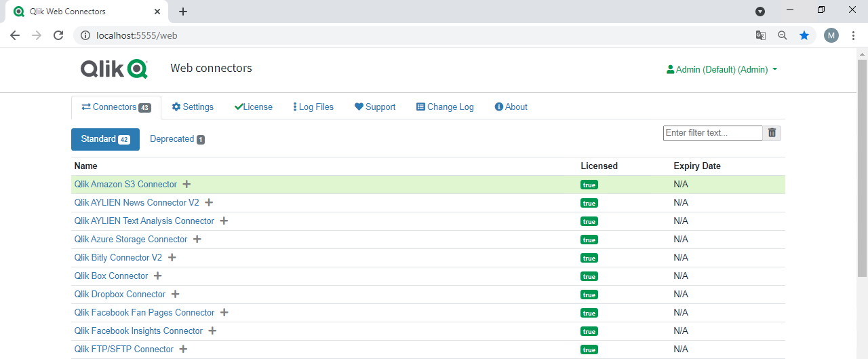The image size is (868, 359).
Task: Clear filter with the trash icon button
Action: click(x=772, y=133)
